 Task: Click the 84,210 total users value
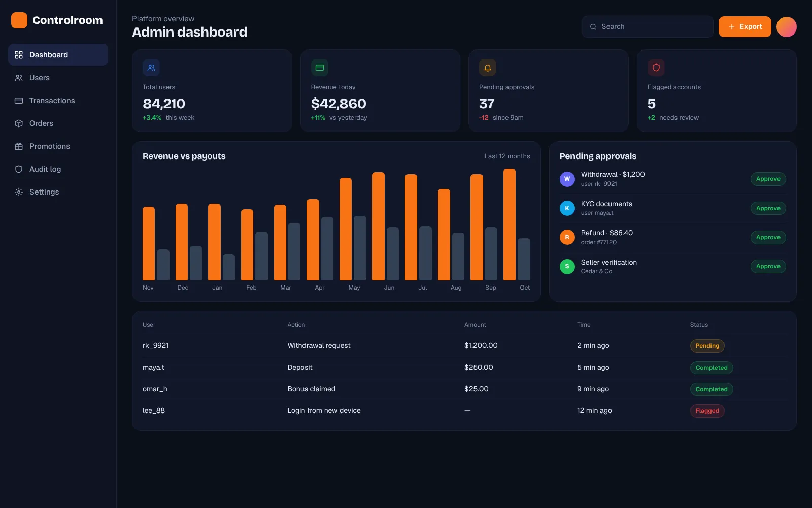pyautogui.click(x=164, y=104)
